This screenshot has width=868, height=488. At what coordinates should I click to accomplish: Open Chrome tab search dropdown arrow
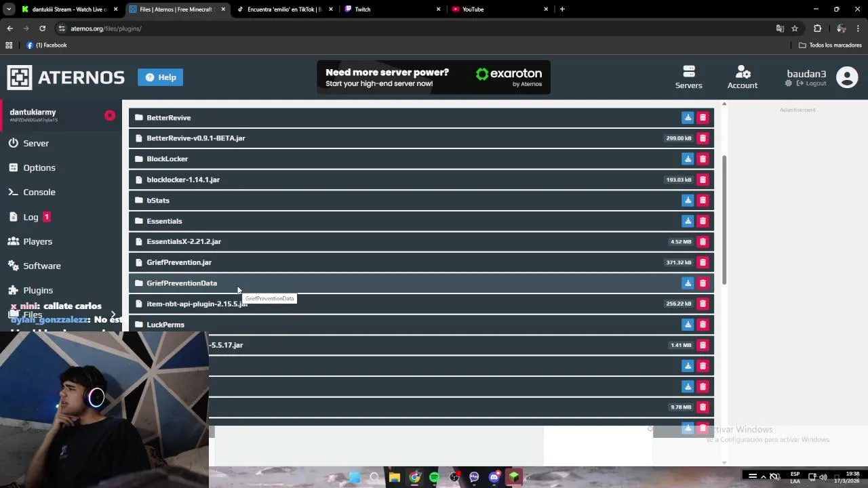[x=9, y=9]
